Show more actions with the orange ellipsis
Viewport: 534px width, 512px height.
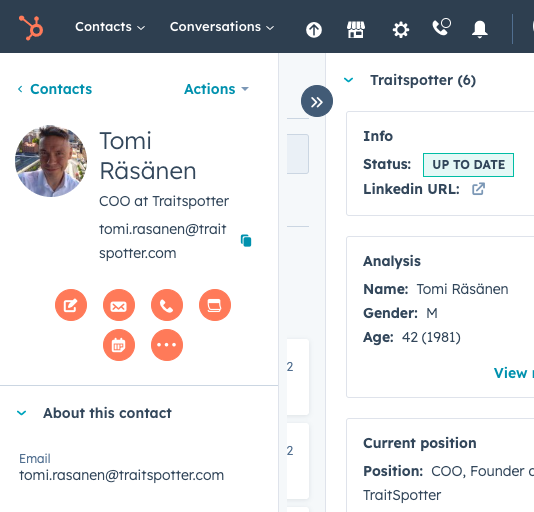click(x=167, y=345)
